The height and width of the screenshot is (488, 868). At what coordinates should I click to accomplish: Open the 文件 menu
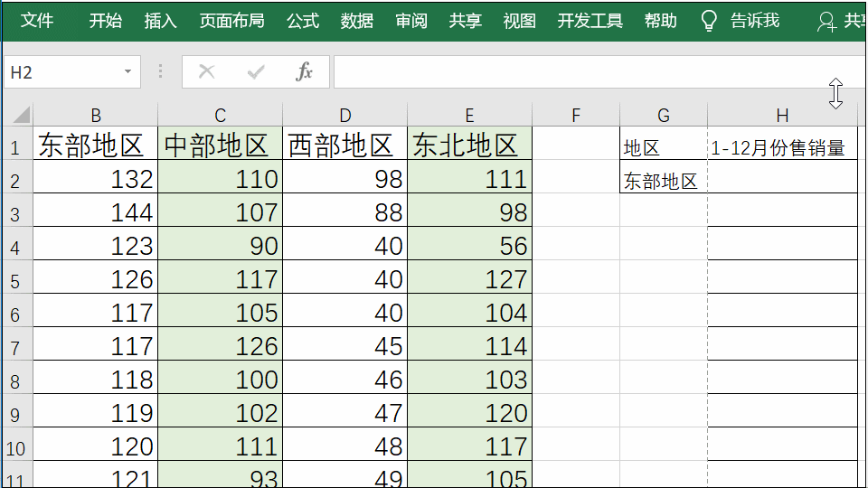37,21
